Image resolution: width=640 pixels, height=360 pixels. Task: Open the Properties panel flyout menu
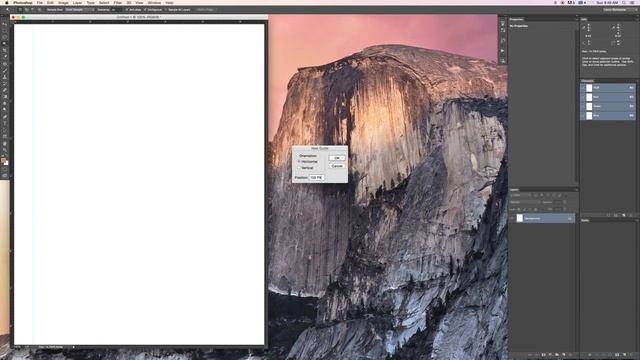coord(576,19)
